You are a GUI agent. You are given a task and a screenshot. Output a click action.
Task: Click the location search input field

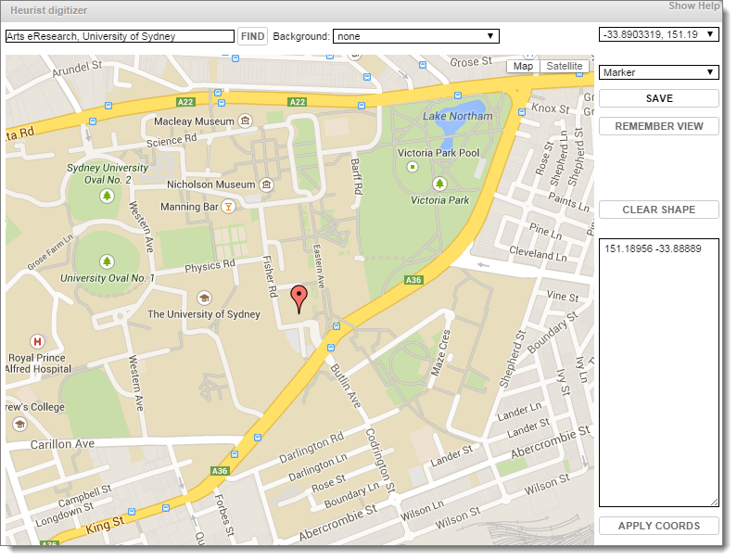click(x=120, y=36)
